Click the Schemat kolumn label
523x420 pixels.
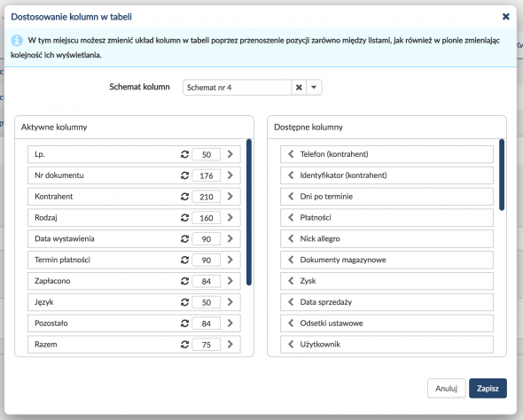click(x=139, y=87)
